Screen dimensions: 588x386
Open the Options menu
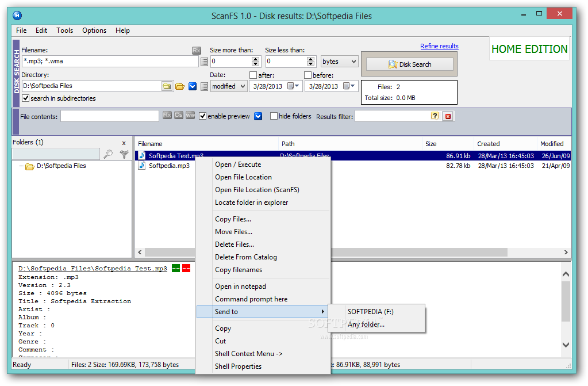(x=94, y=30)
